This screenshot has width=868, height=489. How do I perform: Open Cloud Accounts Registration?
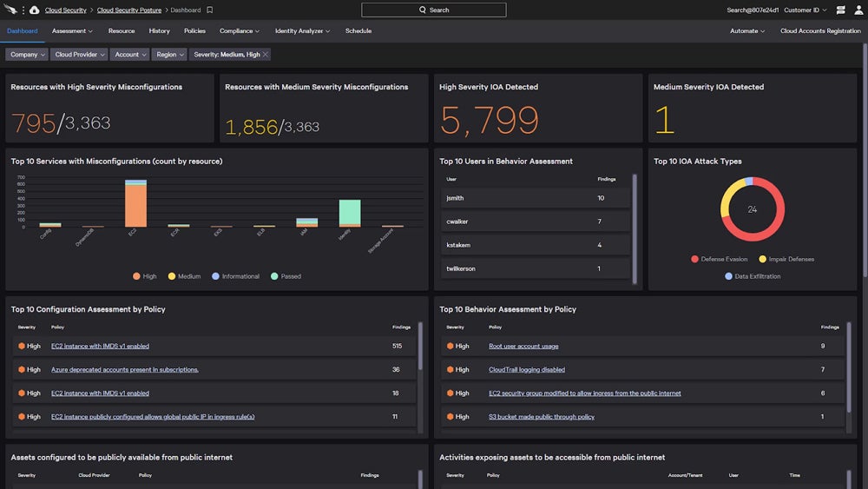click(820, 30)
